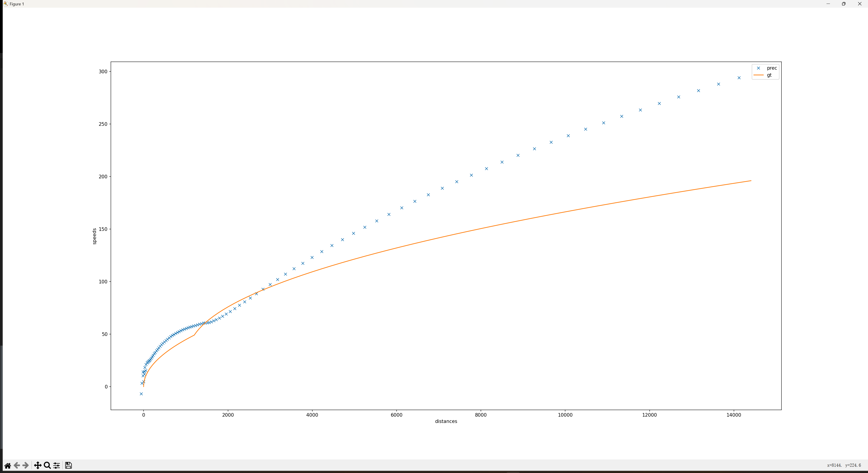Click the cursor coordinates readout
This screenshot has height=473, width=868.
pyautogui.click(x=844, y=465)
